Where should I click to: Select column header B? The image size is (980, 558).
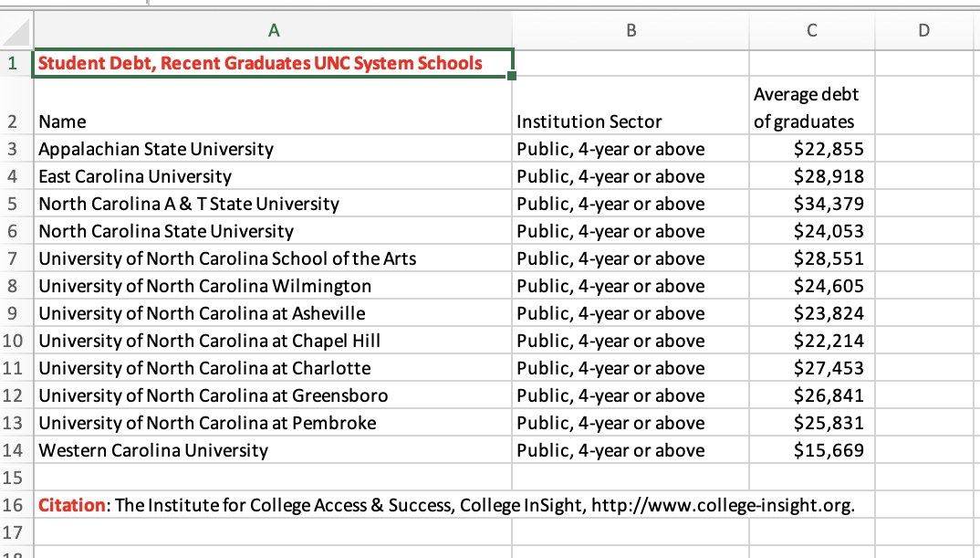(631, 30)
